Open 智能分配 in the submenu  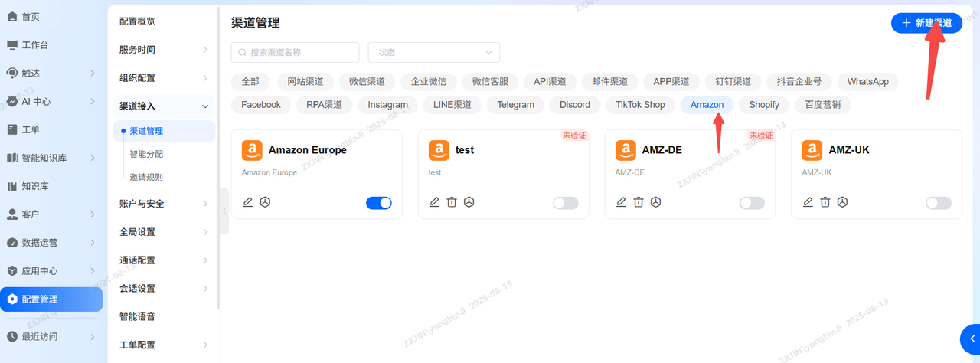click(x=146, y=154)
